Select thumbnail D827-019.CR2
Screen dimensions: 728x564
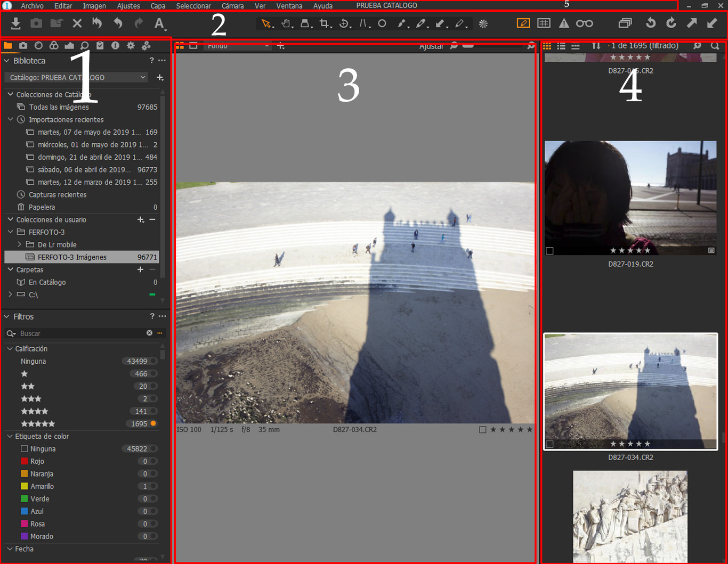point(630,198)
